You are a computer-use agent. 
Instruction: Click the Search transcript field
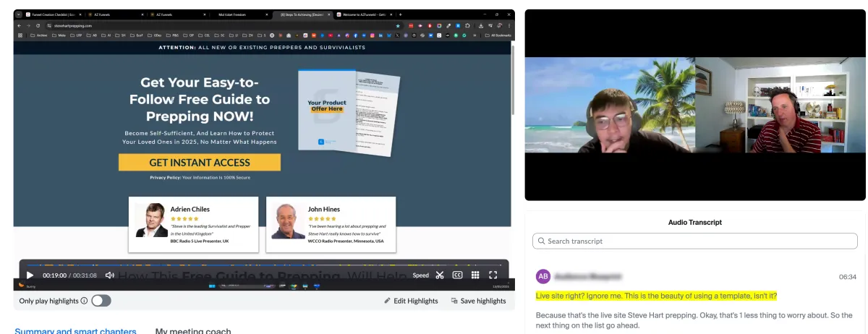click(x=694, y=241)
